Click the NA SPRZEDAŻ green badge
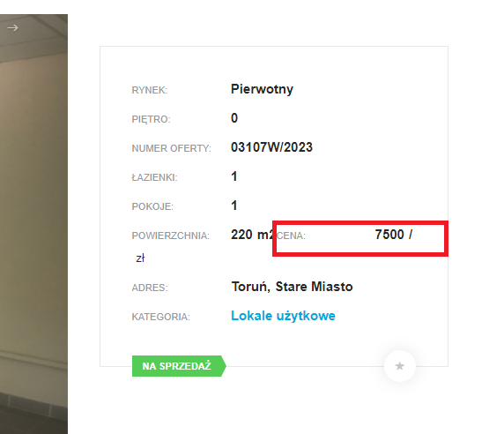This screenshot has width=504, height=434. click(x=179, y=366)
